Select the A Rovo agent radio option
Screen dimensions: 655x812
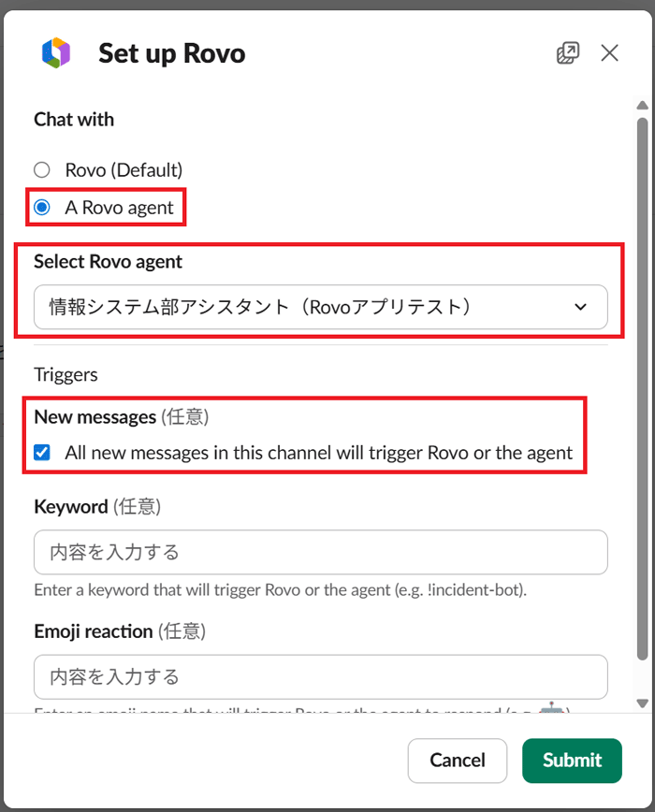[42, 208]
